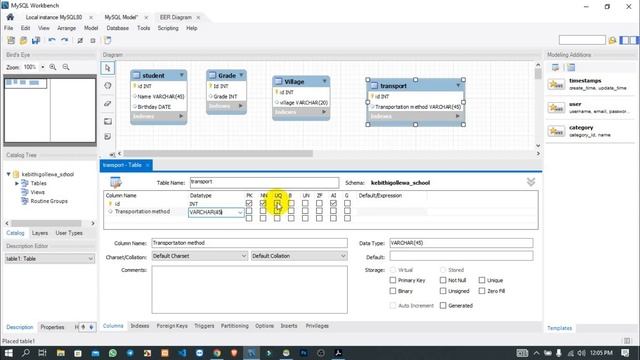Select the eraser tool
The height and width of the screenshot is (360, 640).
(x=108, y=103)
